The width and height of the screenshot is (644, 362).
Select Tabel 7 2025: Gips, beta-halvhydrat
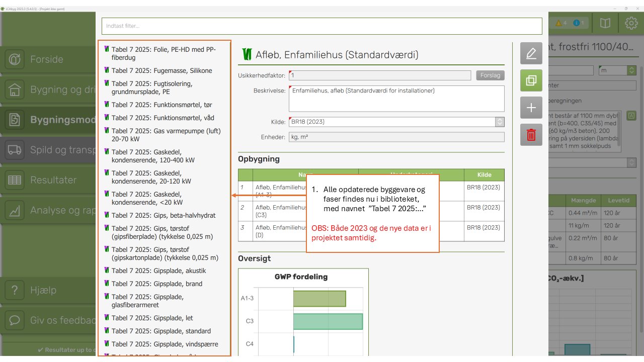tap(163, 215)
